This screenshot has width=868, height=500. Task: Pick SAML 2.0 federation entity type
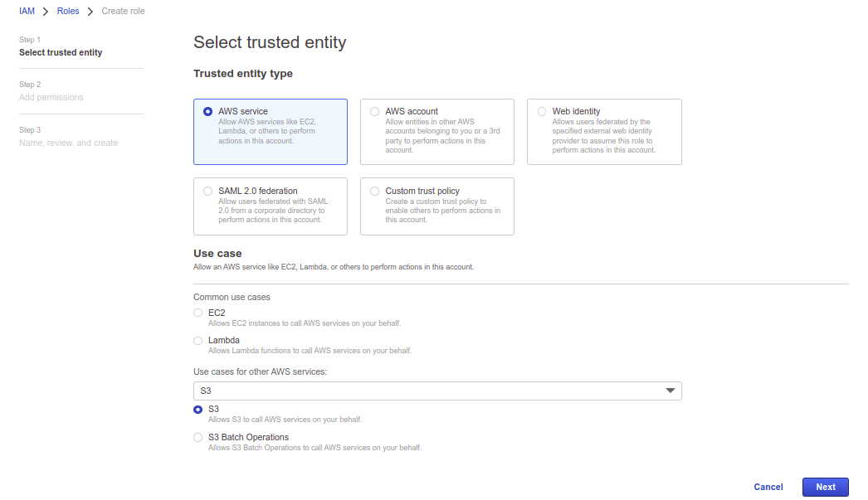(x=208, y=191)
